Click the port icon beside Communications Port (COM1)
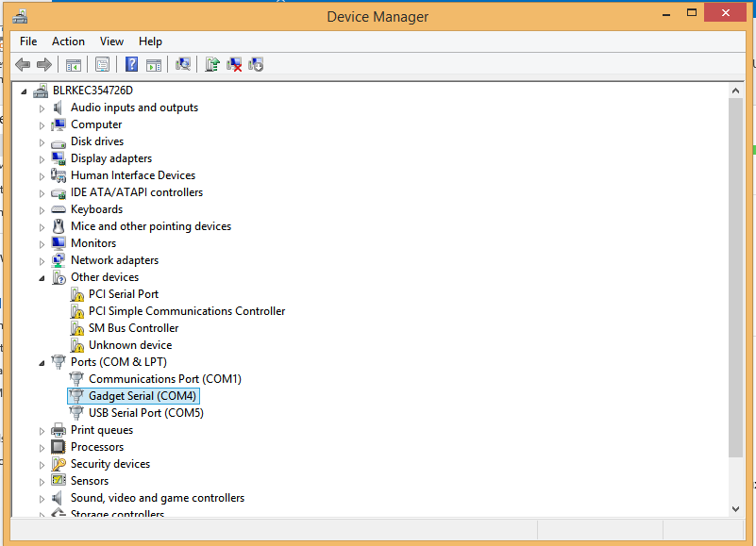Viewport: 756px width, 546px height. 76,379
